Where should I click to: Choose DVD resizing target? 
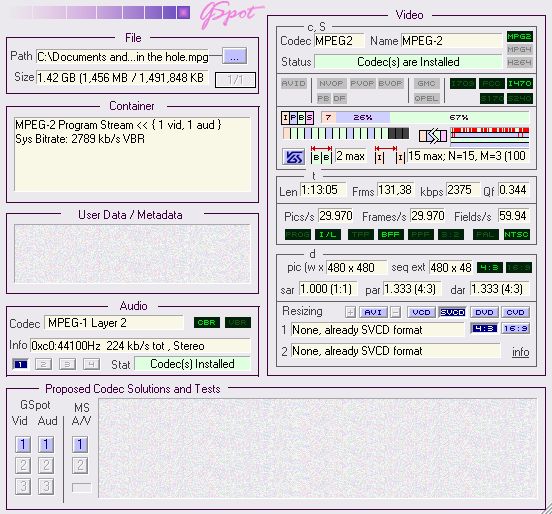(x=484, y=312)
